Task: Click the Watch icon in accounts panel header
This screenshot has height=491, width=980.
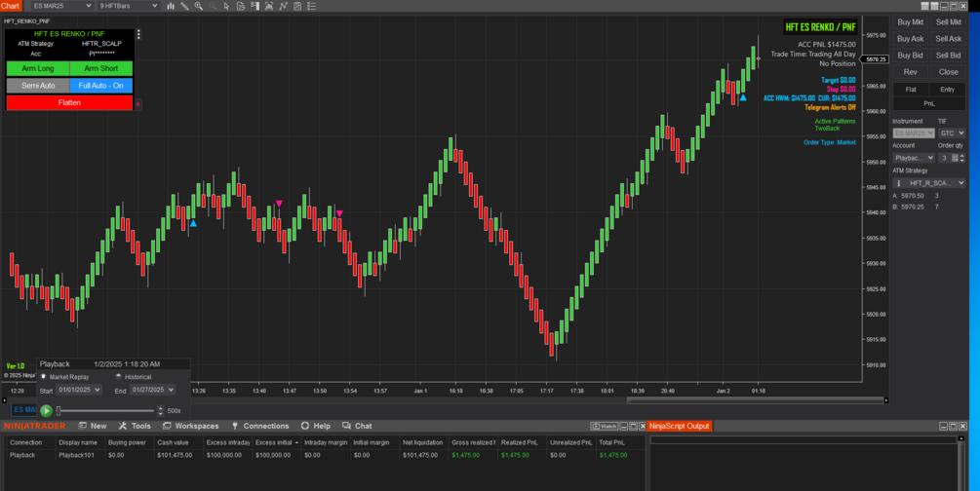Action: [604, 426]
